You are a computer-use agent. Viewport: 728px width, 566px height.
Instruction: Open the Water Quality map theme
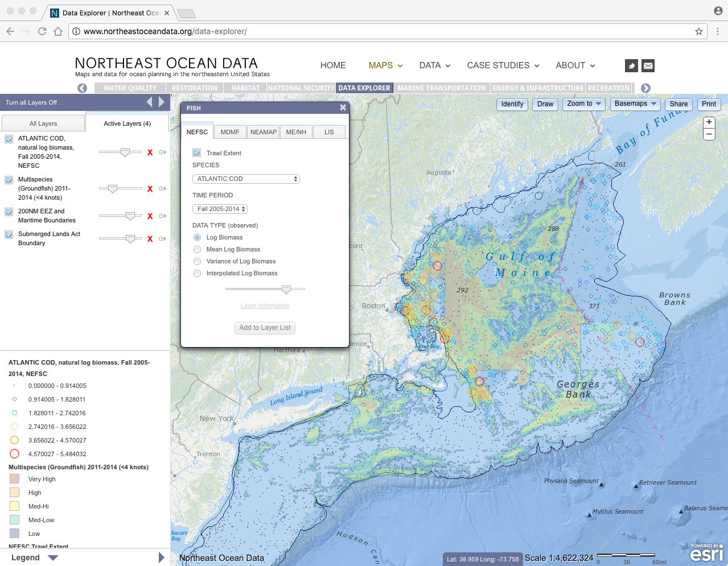click(x=130, y=88)
